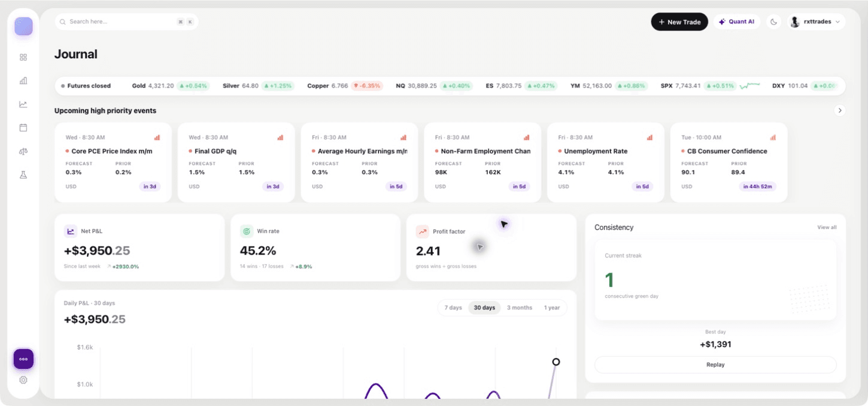Open View all in Consistency
The height and width of the screenshot is (406, 868).
click(x=827, y=228)
